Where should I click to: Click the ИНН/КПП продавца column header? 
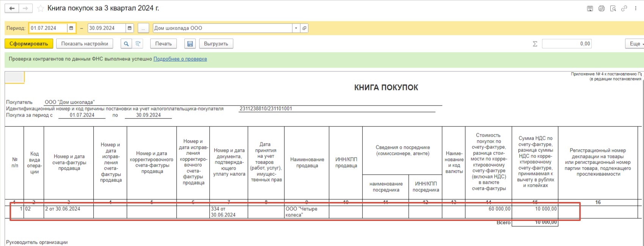coord(346,163)
